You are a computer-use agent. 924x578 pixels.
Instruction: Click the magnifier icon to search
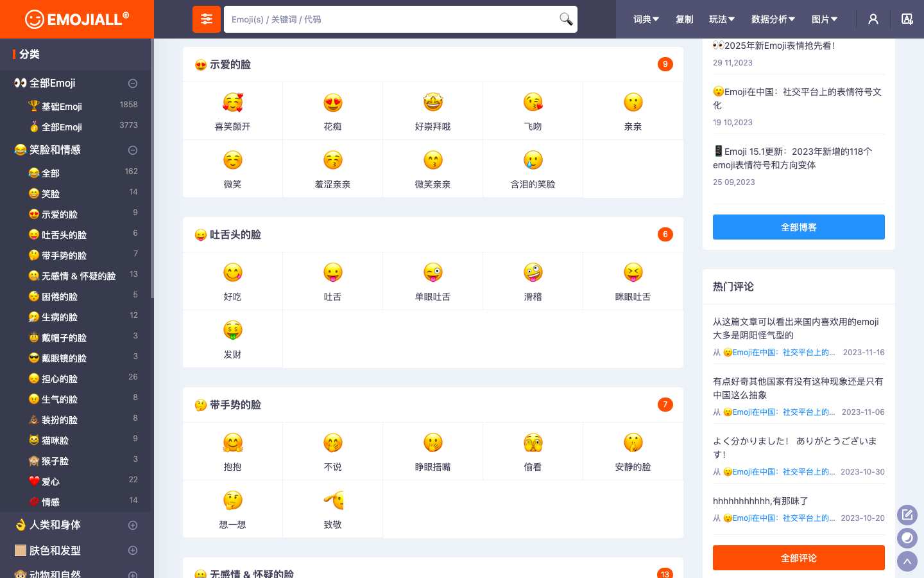point(564,19)
